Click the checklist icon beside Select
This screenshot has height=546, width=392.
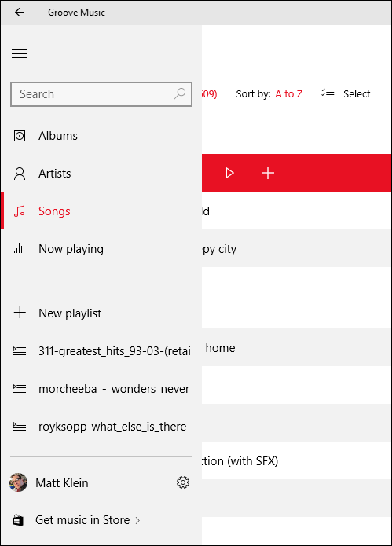coord(328,93)
